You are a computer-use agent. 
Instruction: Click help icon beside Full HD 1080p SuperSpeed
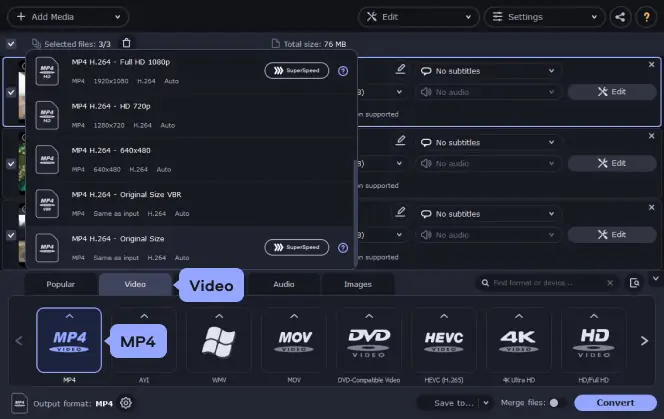(343, 71)
